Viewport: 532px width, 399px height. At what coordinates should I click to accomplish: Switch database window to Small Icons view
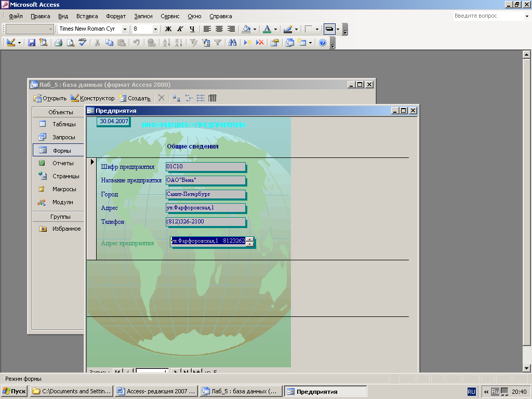pos(189,98)
